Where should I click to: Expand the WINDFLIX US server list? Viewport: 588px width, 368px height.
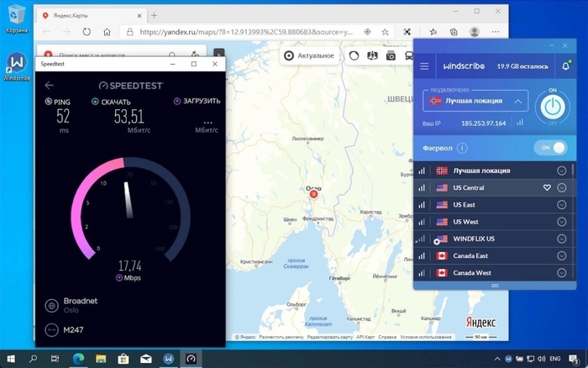[562, 239]
